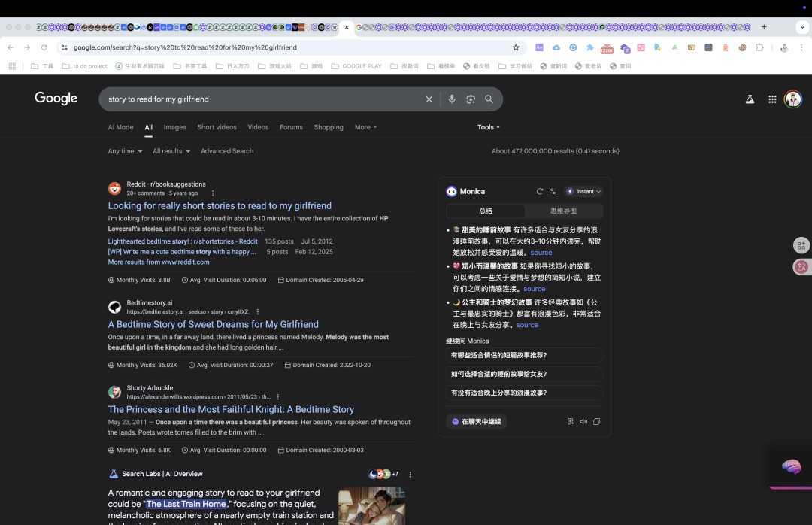Open the AI Overview source icons +7
Image resolution: width=812 pixels, height=525 pixels.
pyautogui.click(x=383, y=474)
